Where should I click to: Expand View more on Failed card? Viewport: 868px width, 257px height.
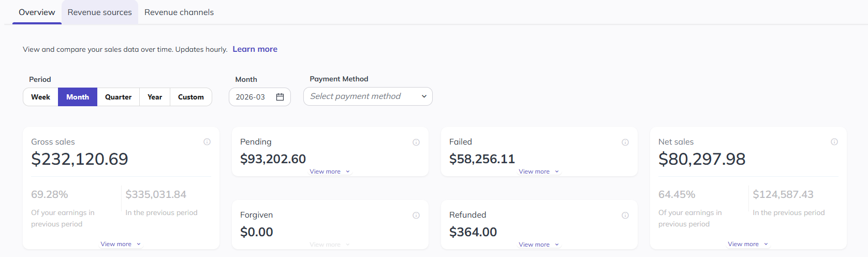tap(539, 172)
